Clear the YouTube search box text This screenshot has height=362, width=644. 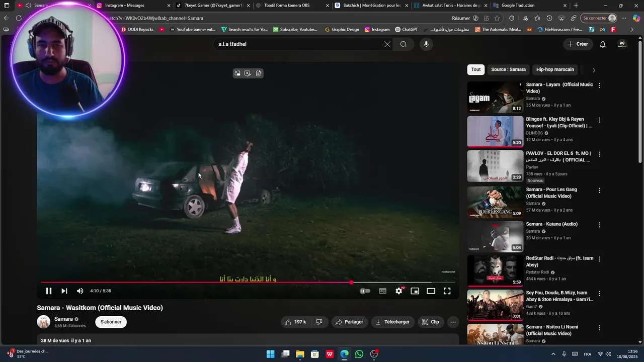[387, 44]
